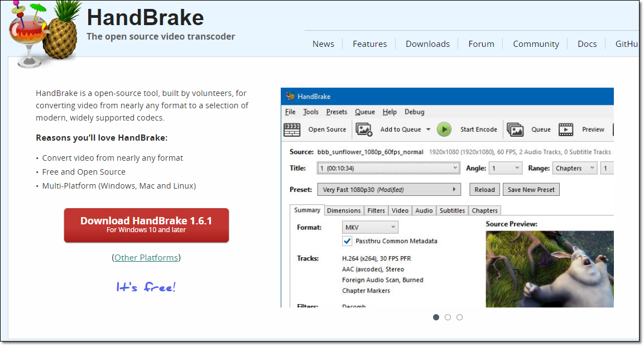Click the "H.264 (x264), 30 FPS PFR" track line
Viewport: 644px width, 346px height.
pos(377,258)
